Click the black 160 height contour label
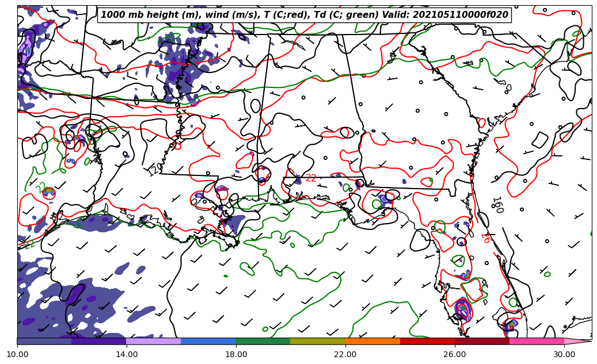This screenshot has height=364, width=597. point(497,205)
